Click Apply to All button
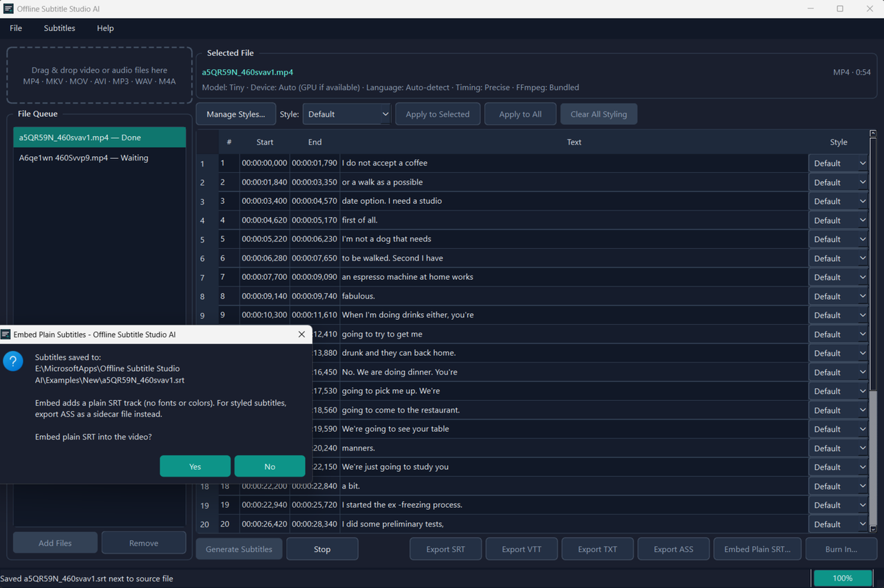 (520, 114)
